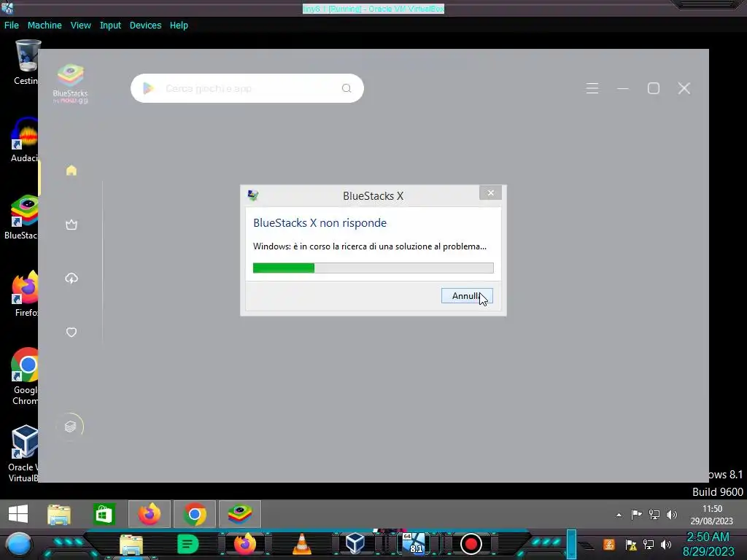747x560 pixels.
Task: Open the VirtualBox Machine menu
Action: point(44,26)
